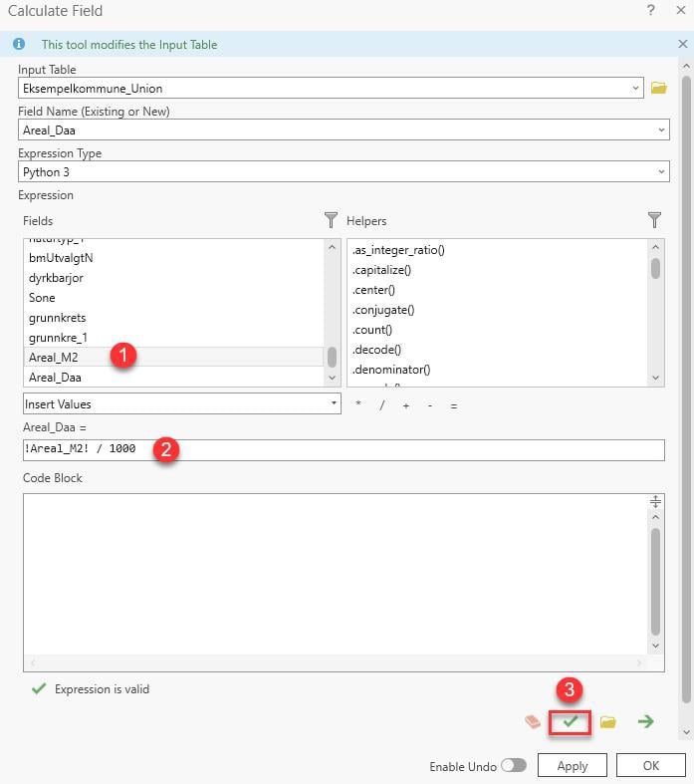Screen dimensions: 694x784
Task: Click the Areal_Daa expression input field
Action: point(398,449)
